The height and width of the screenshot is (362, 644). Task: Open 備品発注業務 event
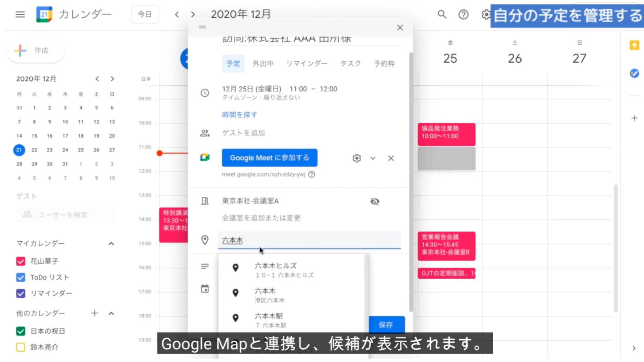pyautogui.click(x=447, y=134)
